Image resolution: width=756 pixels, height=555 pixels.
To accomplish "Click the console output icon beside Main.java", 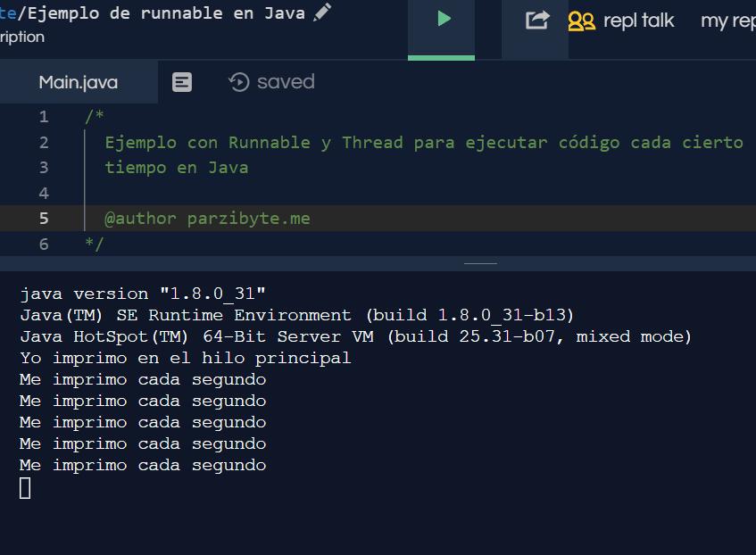I will [x=182, y=81].
